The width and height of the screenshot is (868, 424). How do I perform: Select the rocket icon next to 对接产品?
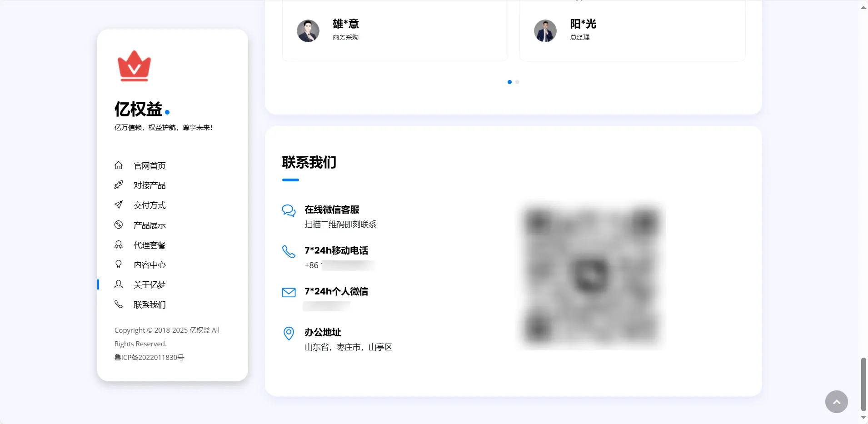pyautogui.click(x=119, y=185)
